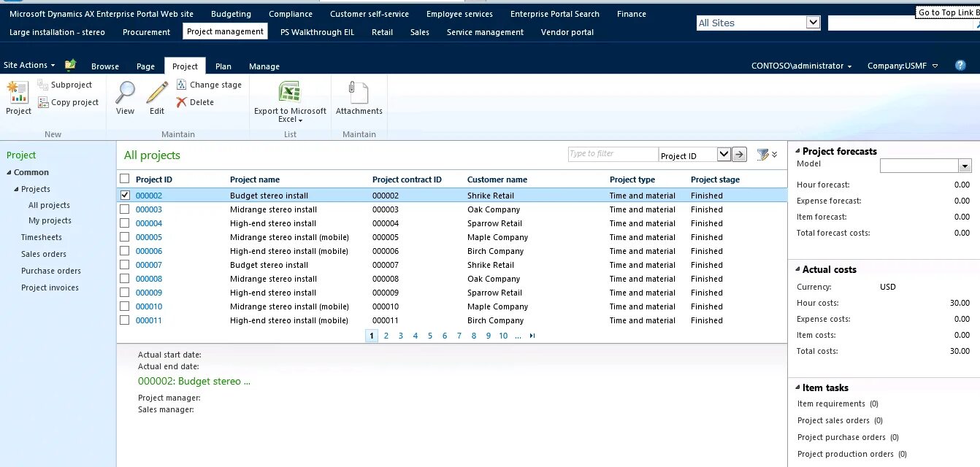The height and width of the screenshot is (467, 980).
Task: Switch to the Plan ribbon tab
Action: coord(223,66)
